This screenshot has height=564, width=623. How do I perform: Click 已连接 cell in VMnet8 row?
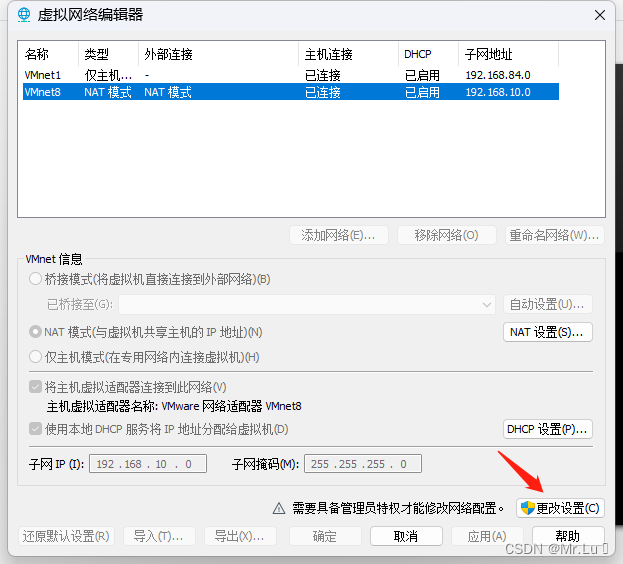323,92
